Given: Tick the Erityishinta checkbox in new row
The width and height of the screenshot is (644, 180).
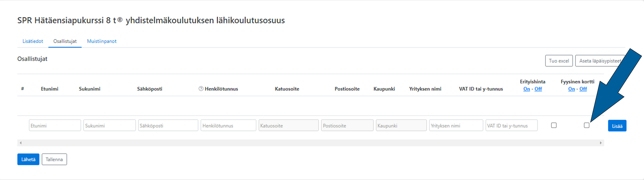Looking at the screenshot, I should click(554, 125).
